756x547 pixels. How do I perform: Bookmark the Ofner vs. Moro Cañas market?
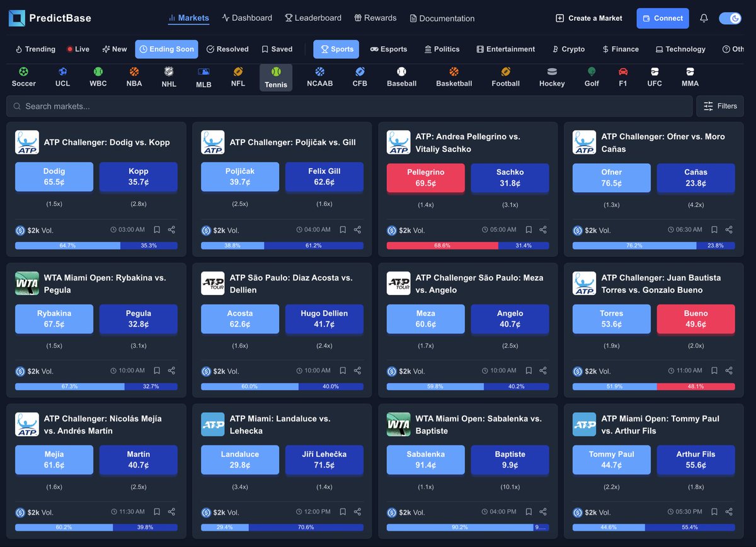pos(714,230)
